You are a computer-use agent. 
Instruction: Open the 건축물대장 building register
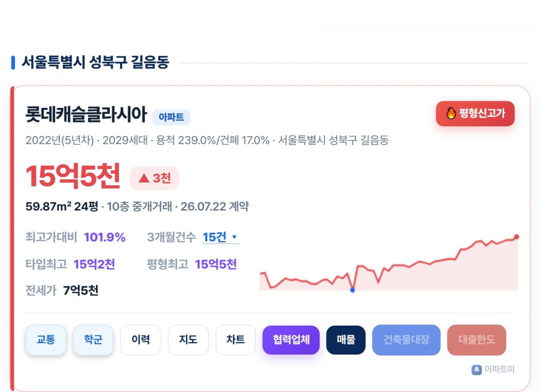click(x=406, y=340)
